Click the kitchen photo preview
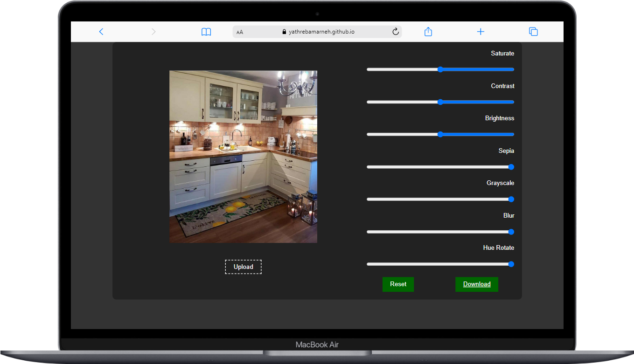Viewport: 634px width, 364px height. click(x=243, y=156)
